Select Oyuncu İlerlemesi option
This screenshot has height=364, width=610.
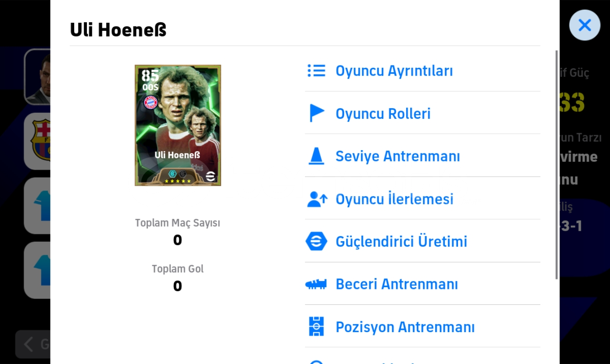pos(422,199)
